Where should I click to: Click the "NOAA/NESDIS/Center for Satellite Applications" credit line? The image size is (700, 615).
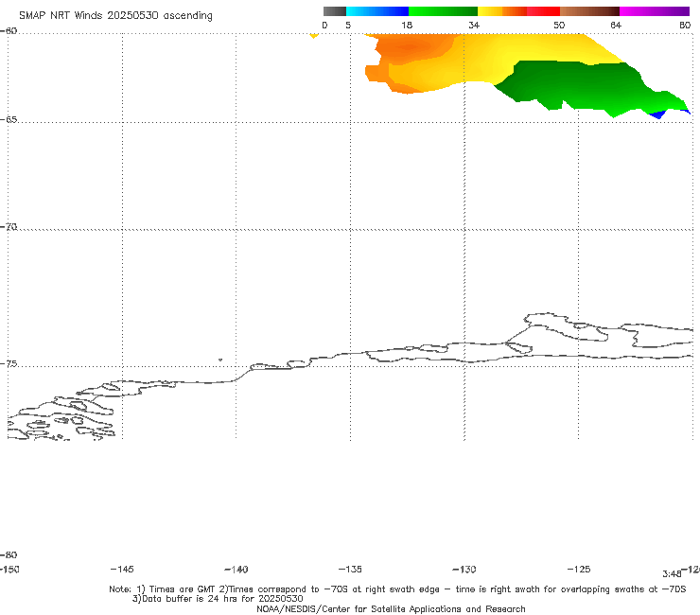point(391,609)
